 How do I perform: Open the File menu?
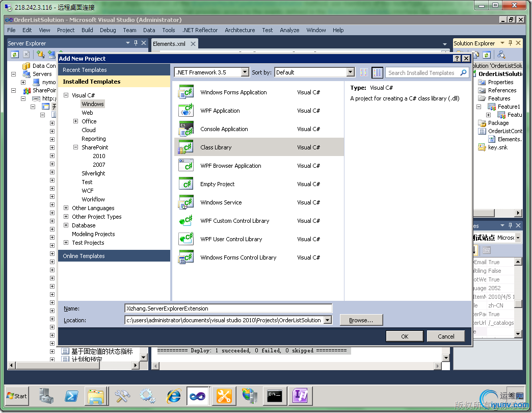[11, 30]
